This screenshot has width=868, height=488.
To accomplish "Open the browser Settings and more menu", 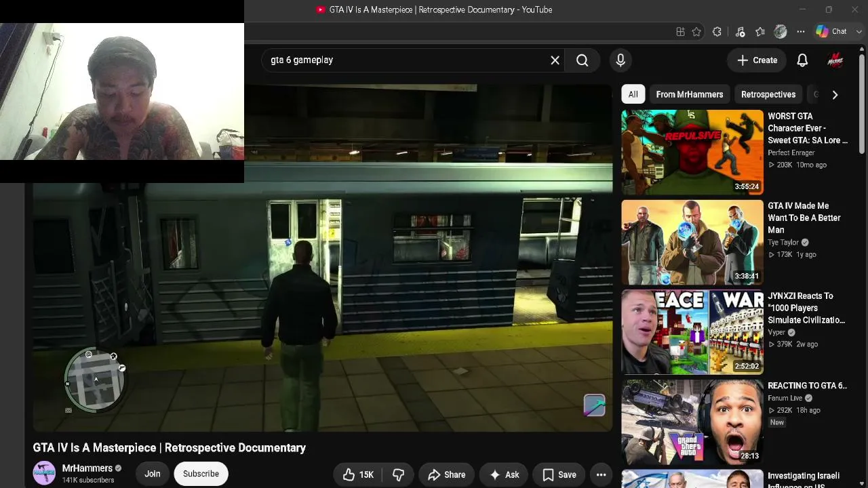I will point(801,32).
